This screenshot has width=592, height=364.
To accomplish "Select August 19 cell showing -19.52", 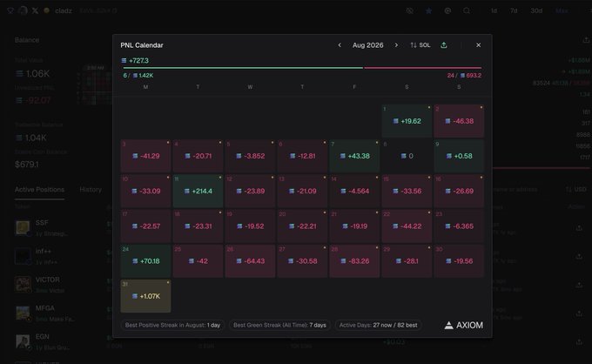I will click(x=250, y=226).
